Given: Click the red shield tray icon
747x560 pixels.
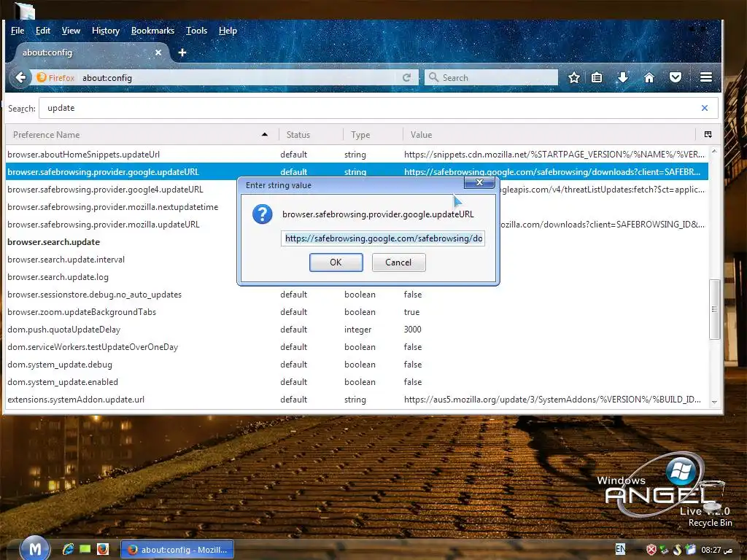Looking at the screenshot, I should click(x=651, y=550).
